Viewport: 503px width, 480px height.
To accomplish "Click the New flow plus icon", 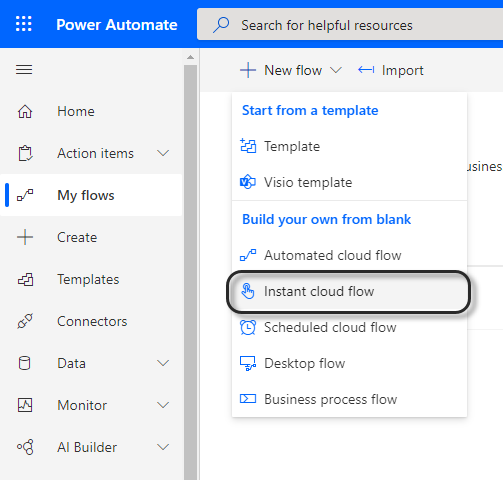I will click(248, 70).
